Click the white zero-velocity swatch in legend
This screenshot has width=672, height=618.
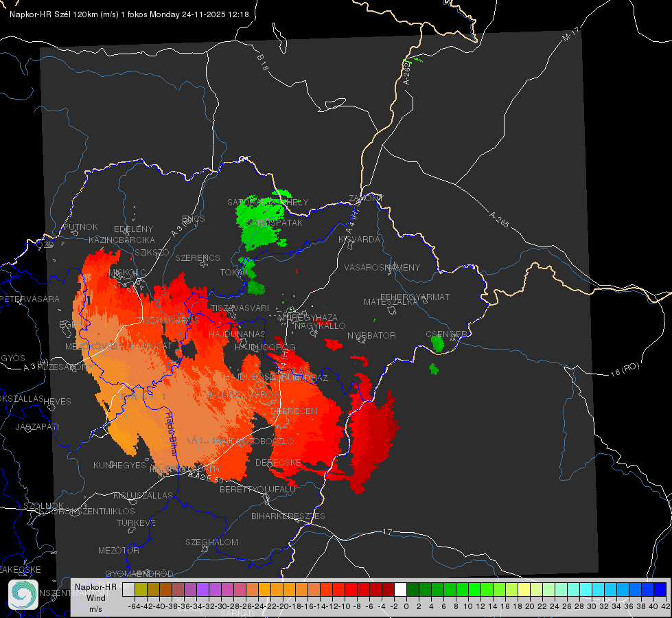coord(400,589)
